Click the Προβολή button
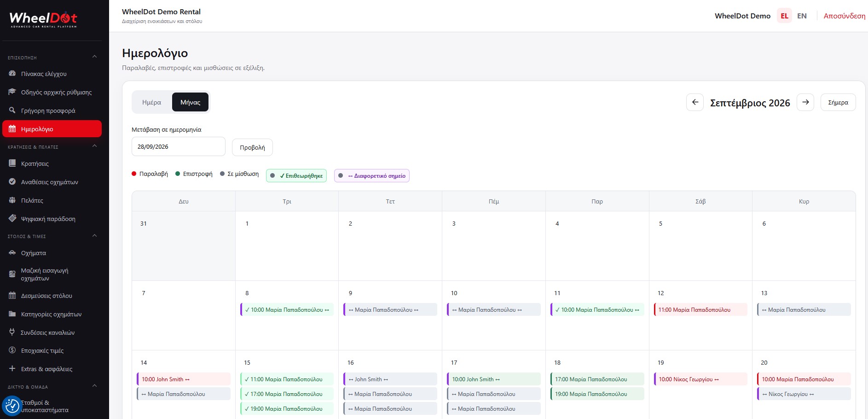The image size is (868, 419). 252,147
